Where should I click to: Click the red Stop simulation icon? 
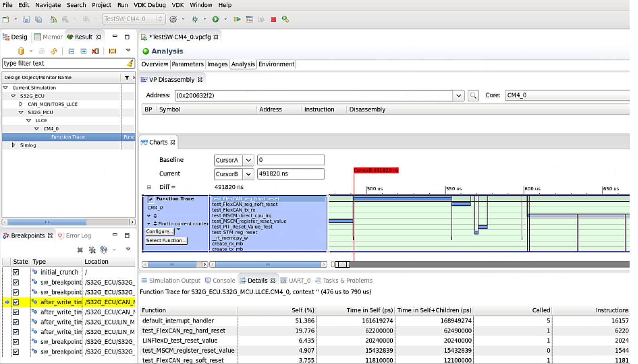point(274,19)
